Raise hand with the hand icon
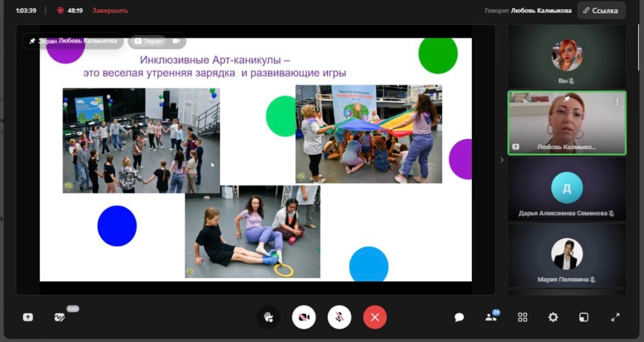 (x=268, y=317)
